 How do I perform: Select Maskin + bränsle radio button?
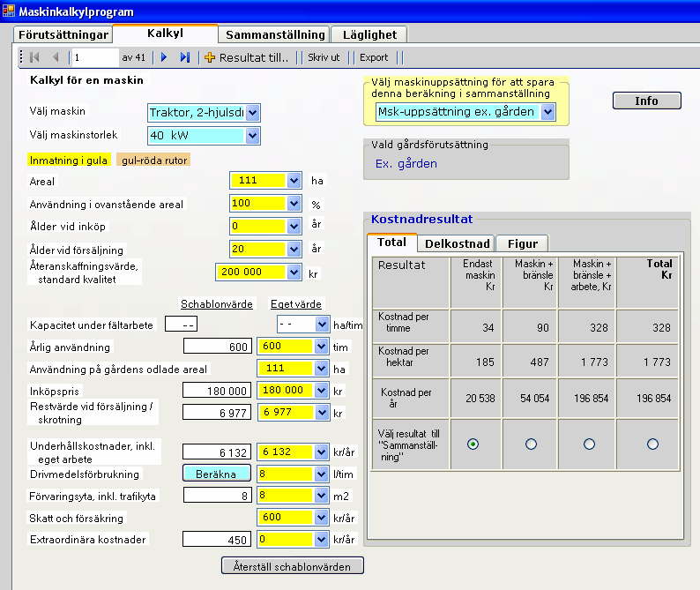[x=531, y=444]
